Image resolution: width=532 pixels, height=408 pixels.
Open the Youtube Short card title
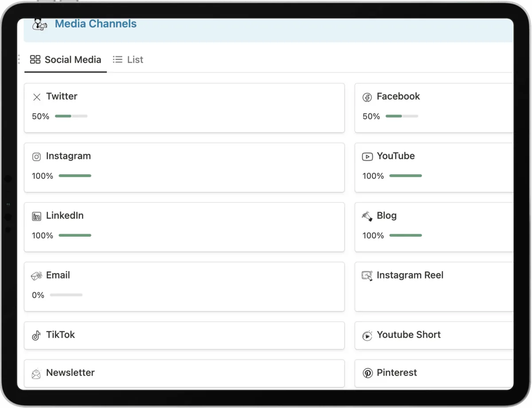[x=409, y=334]
